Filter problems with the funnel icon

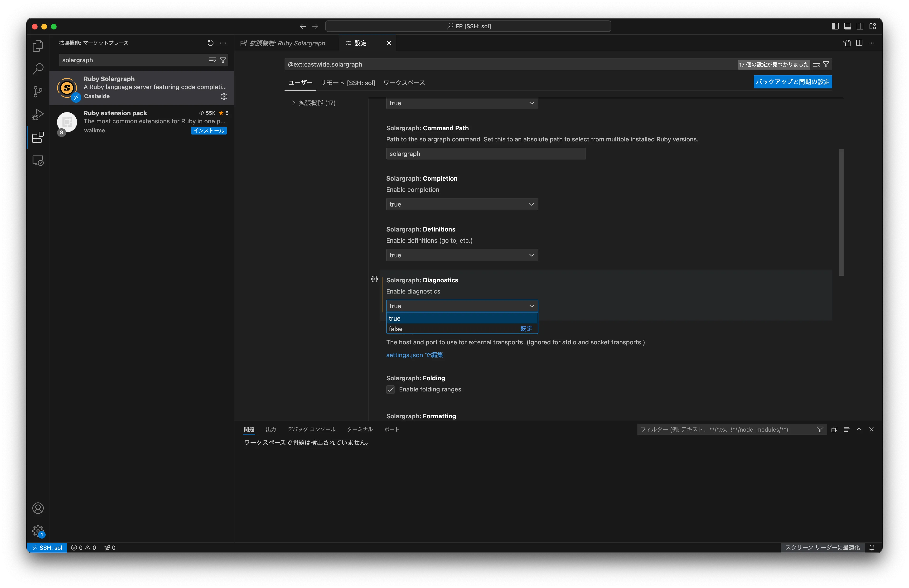pyautogui.click(x=820, y=429)
